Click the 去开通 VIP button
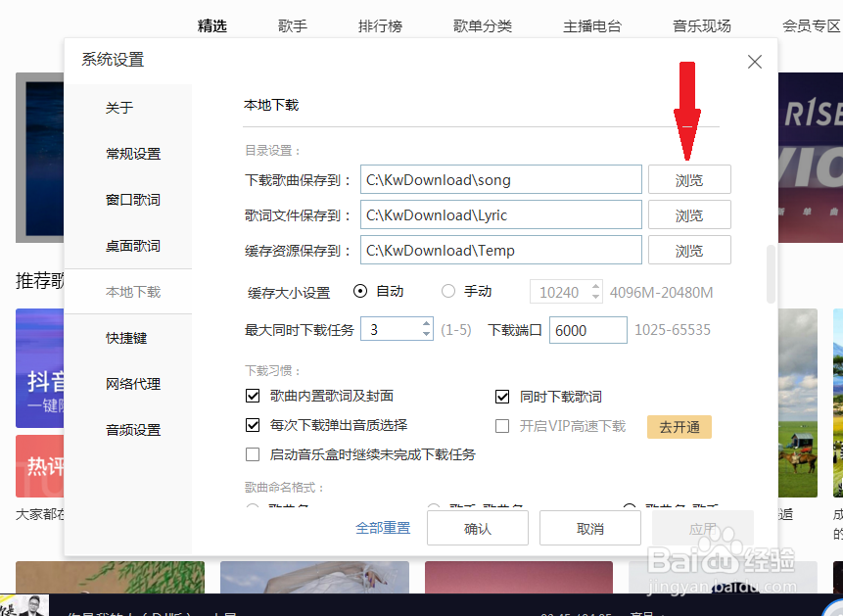The image size is (843, 616). pyautogui.click(x=679, y=427)
